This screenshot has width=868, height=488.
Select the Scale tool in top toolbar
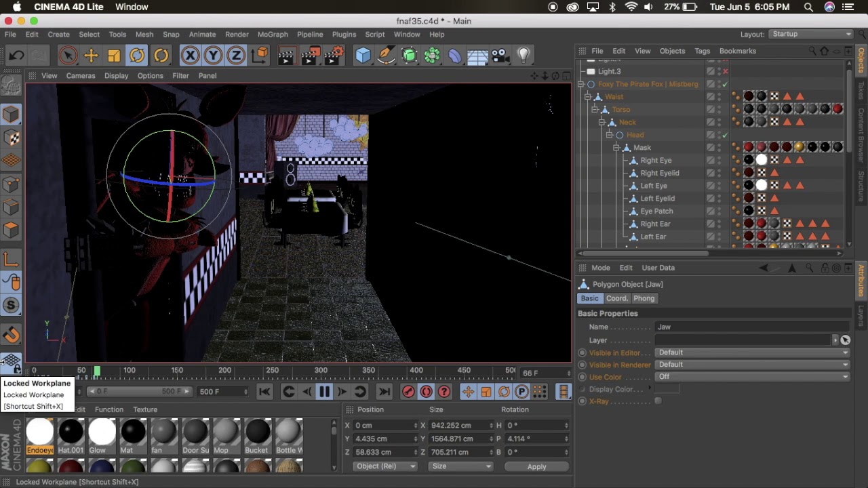pyautogui.click(x=114, y=56)
